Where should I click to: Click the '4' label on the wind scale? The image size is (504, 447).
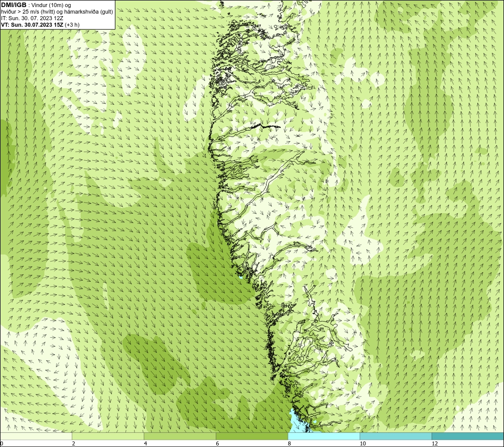pyautogui.click(x=146, y=443)
